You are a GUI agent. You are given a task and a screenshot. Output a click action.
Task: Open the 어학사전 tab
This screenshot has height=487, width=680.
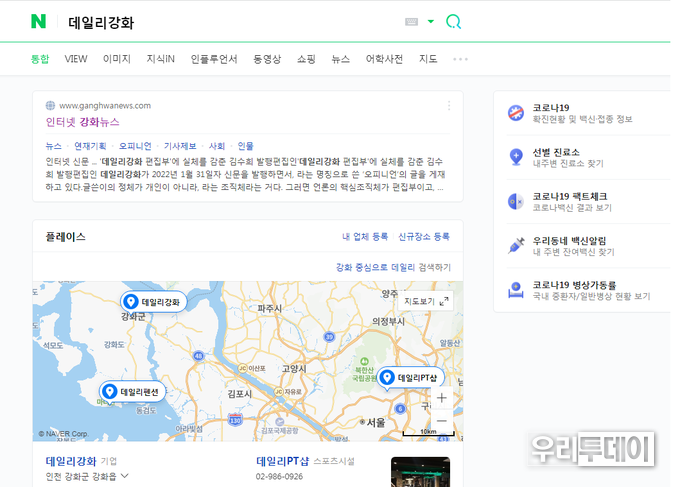[x=384, y=59]
